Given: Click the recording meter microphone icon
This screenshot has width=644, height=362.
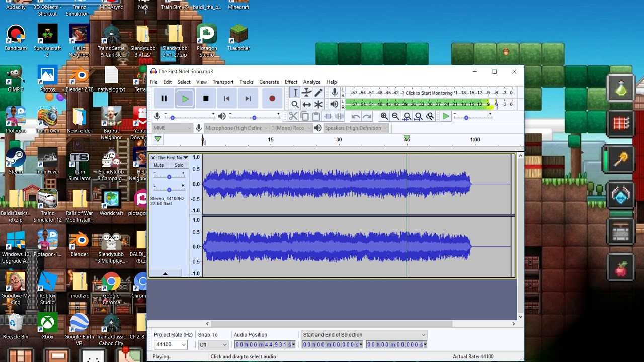Looking at the screenshot, I should coord(334,93).
